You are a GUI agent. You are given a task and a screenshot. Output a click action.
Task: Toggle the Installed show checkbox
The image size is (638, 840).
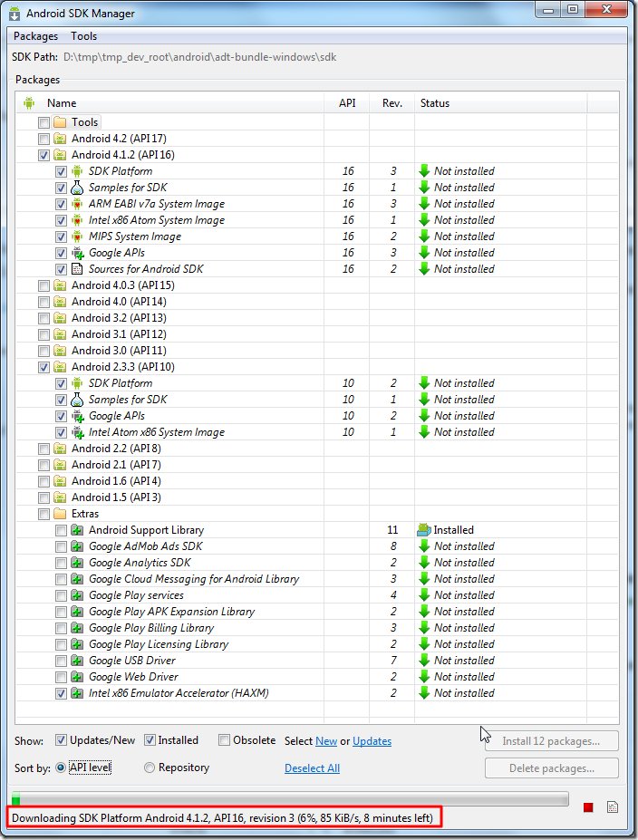pos(150,740)
